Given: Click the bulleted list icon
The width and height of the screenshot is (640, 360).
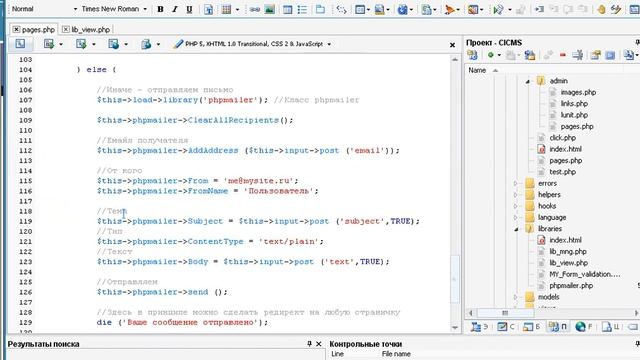Looking at the screenshot, I should [302, 9].
